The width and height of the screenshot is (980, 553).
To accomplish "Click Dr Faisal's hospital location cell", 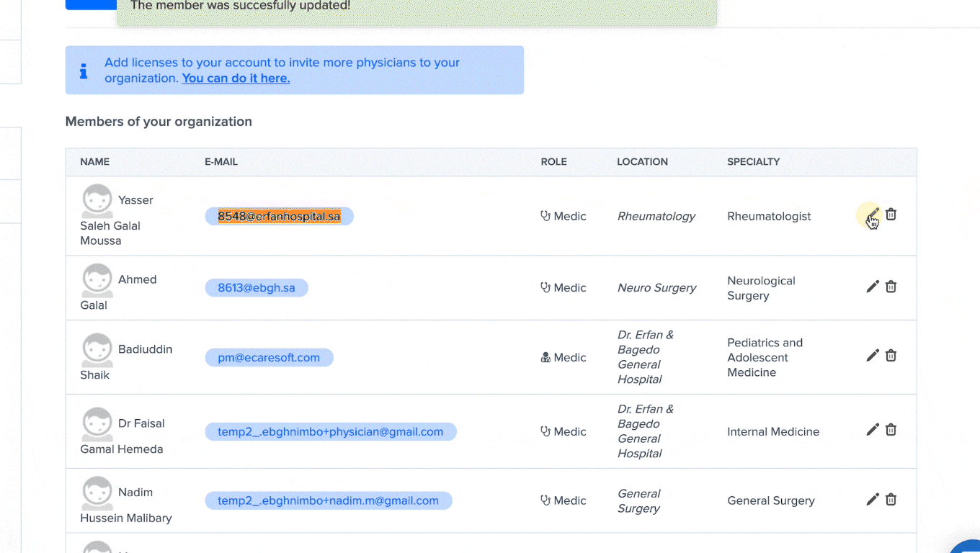I will [646, 431].
